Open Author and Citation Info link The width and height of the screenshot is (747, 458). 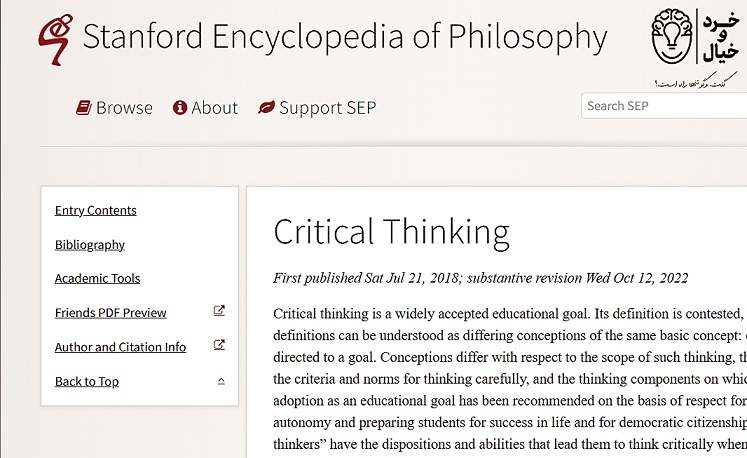coord(120,347)
